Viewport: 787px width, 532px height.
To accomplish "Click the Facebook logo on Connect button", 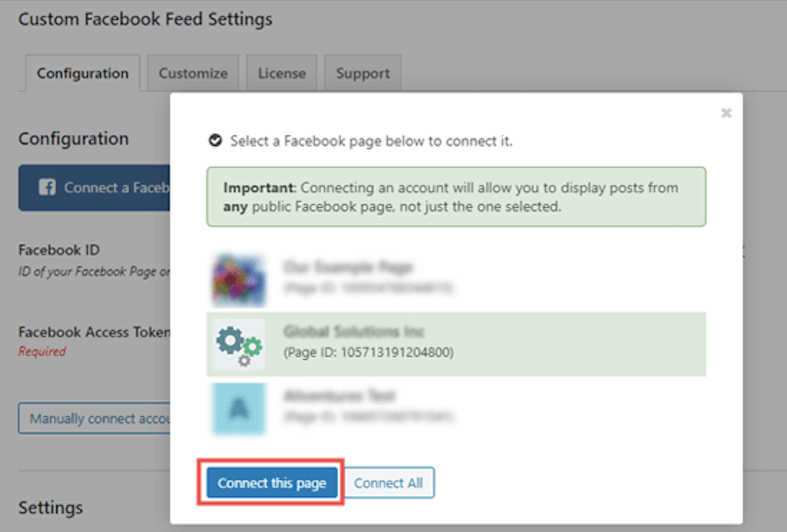I will 47,187.
